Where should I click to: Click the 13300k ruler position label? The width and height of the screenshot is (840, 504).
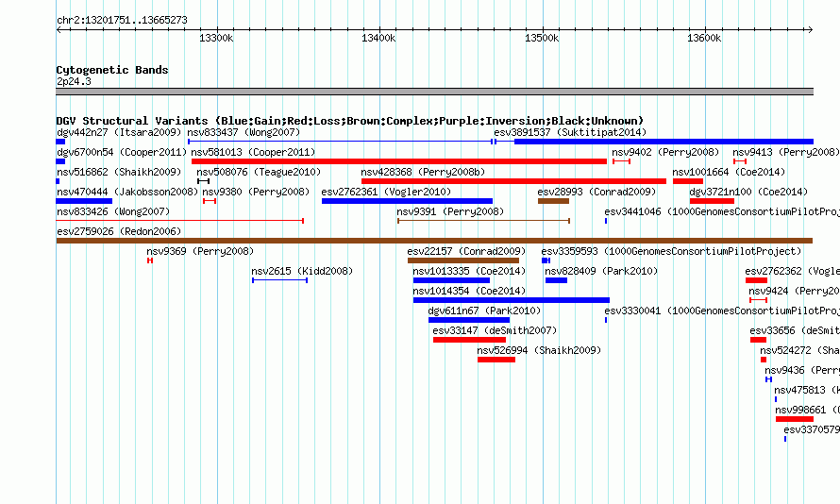[x=216, y=38]
